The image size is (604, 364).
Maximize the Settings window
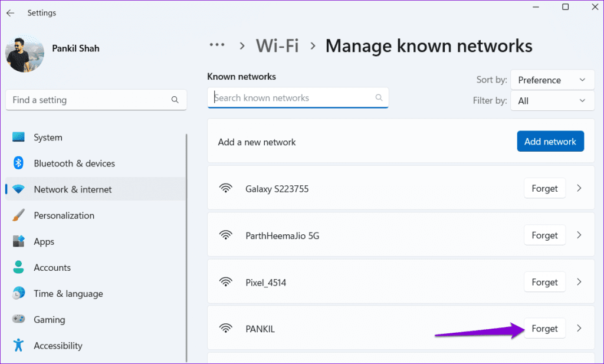pyautogui.click(x=566, y=7)
